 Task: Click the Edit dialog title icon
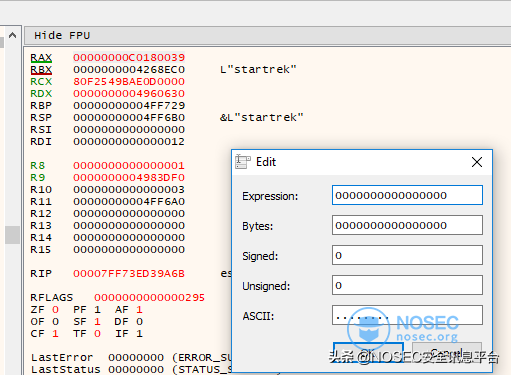coord(243,162)
